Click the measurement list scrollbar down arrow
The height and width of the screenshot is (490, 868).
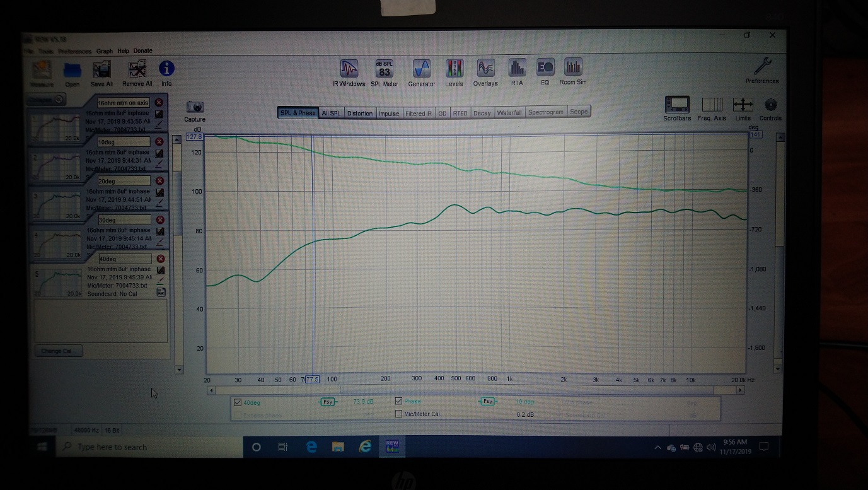click(x=179, y=370)
